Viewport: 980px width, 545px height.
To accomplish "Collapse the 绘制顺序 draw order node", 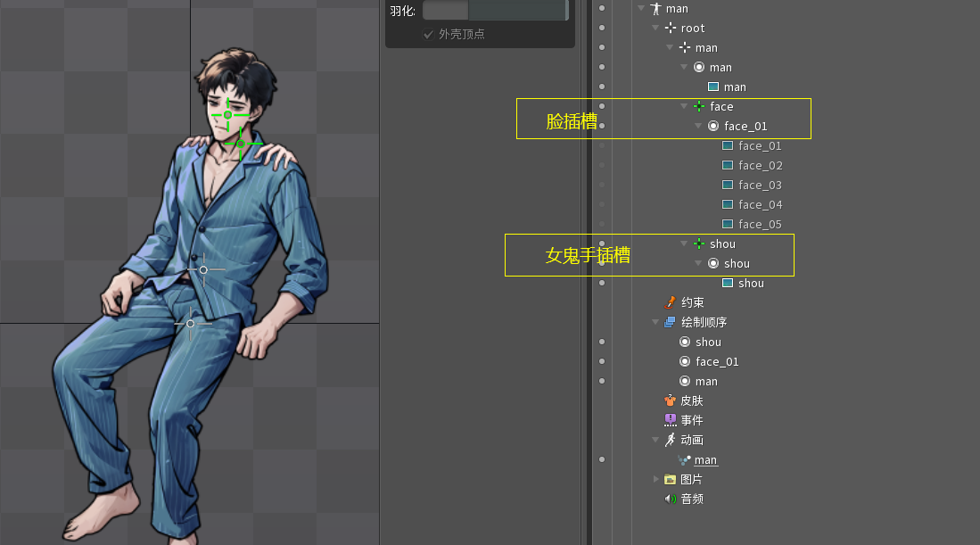I will point(656,323).
